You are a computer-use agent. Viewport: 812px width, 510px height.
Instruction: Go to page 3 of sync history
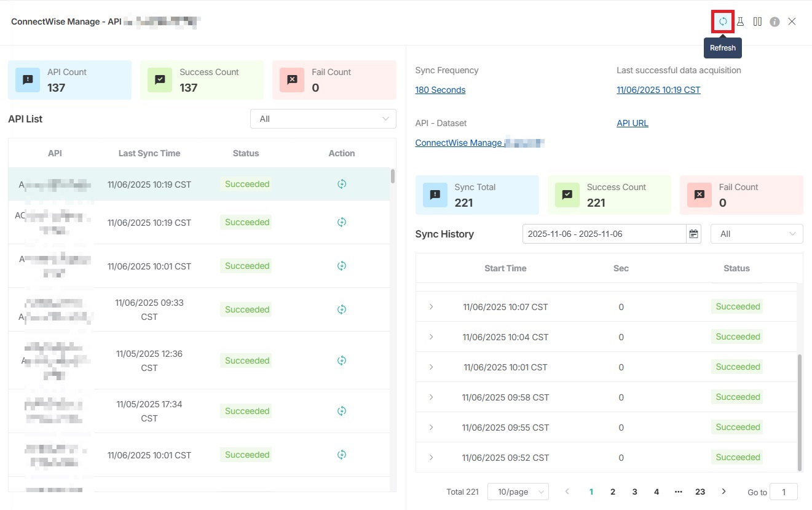(x=634, y=492)
